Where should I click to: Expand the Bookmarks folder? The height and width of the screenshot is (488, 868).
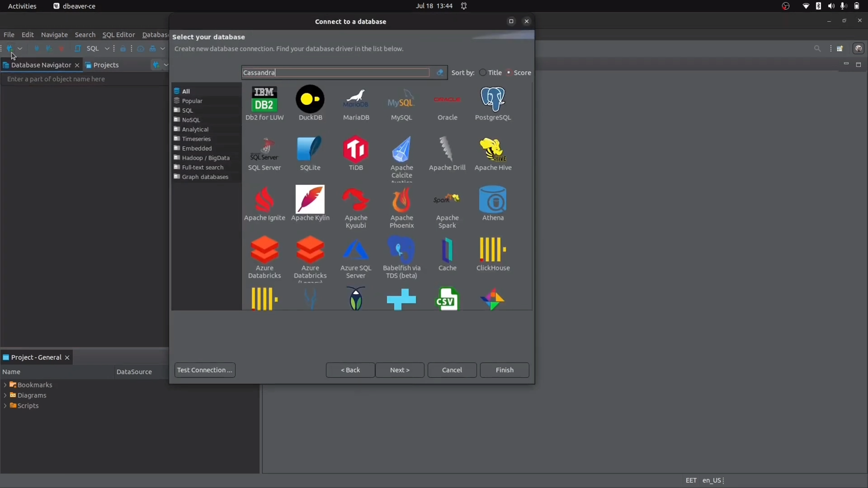tap(5, 385)
